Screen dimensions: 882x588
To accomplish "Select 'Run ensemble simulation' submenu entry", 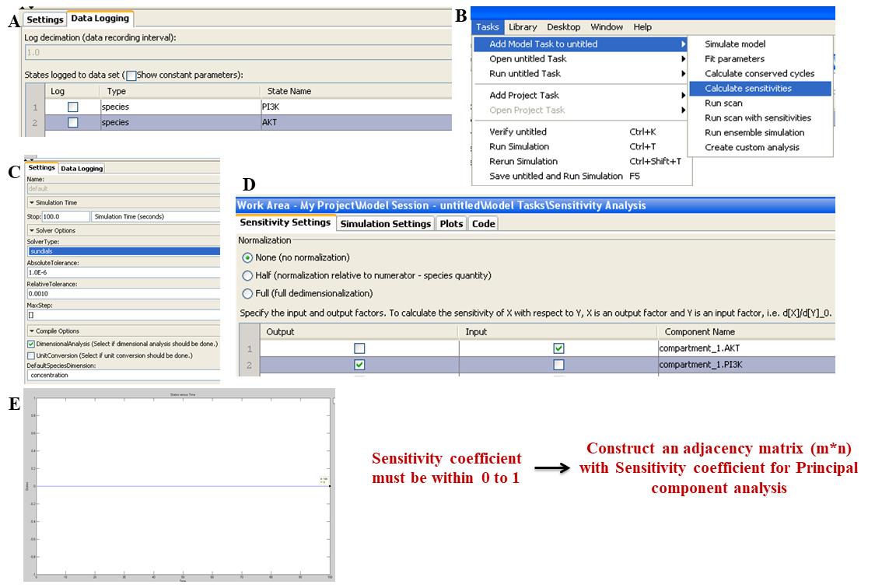I will (760, 132).
